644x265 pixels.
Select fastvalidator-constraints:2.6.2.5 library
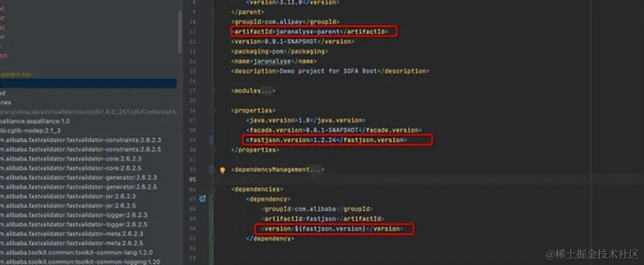[81, 150]
